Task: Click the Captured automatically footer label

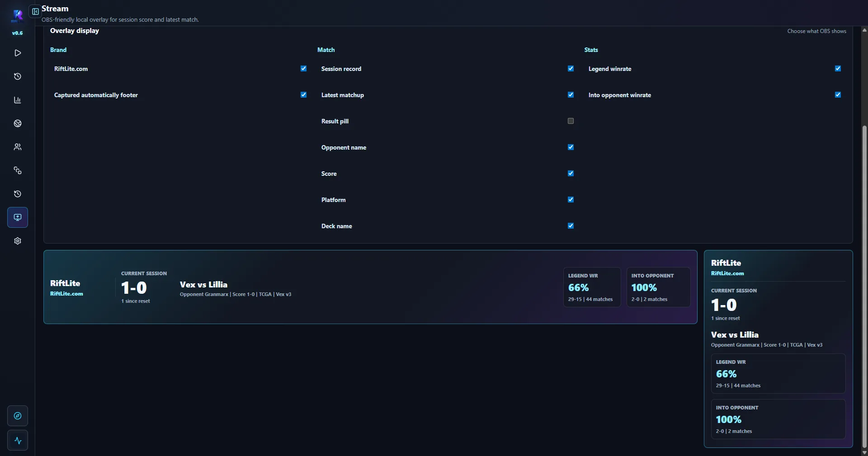Action: 96,95
